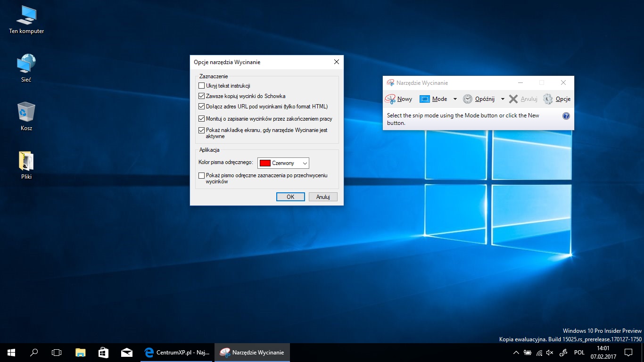
Task: Open Mail app from taskbar
Action: (x=126, y=352)
